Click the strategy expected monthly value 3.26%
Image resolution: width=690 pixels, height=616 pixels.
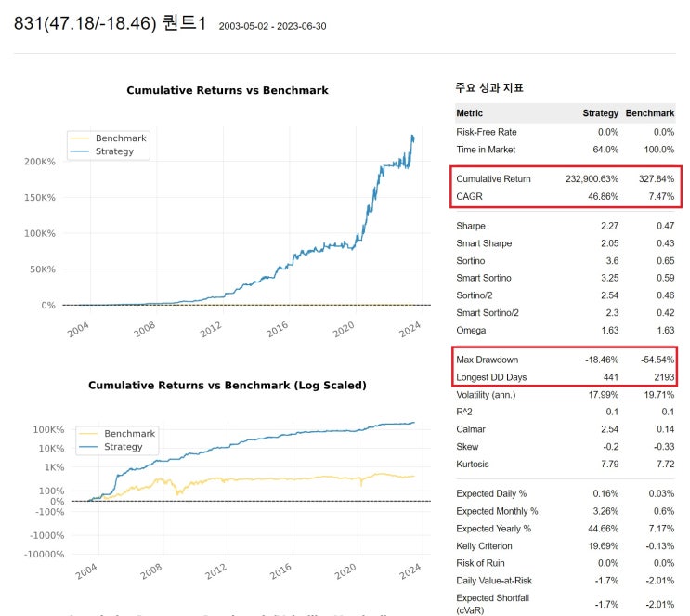605,511
